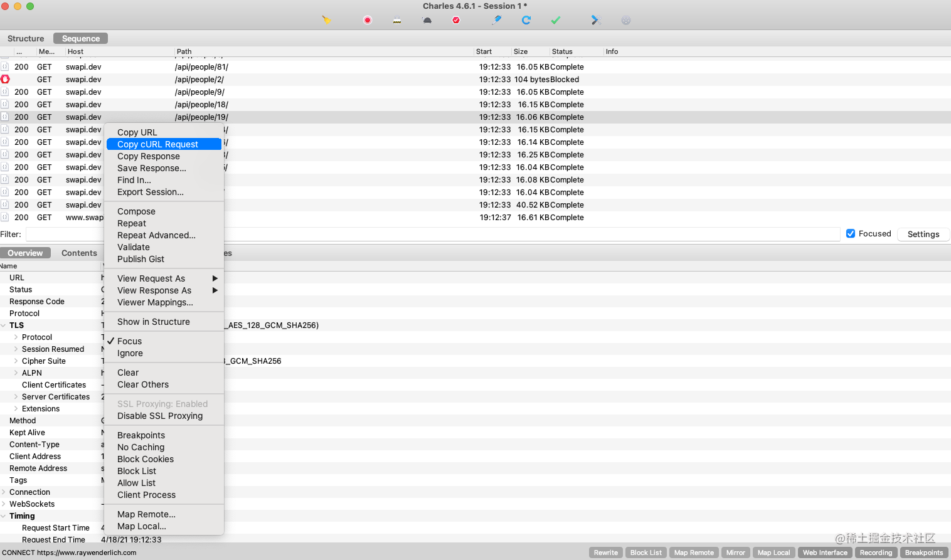Toggle Mirror in status bar
Screen dimensions: 951x560
pos(736,552)
